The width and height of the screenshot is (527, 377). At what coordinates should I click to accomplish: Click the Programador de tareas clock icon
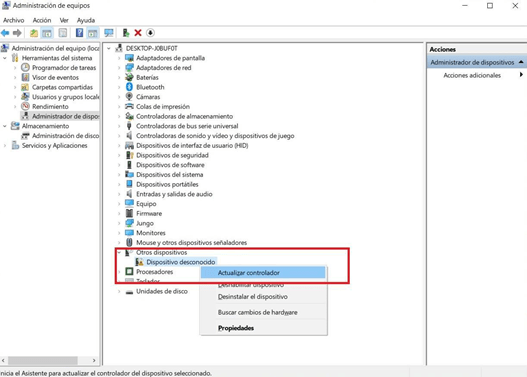(25, 67)
